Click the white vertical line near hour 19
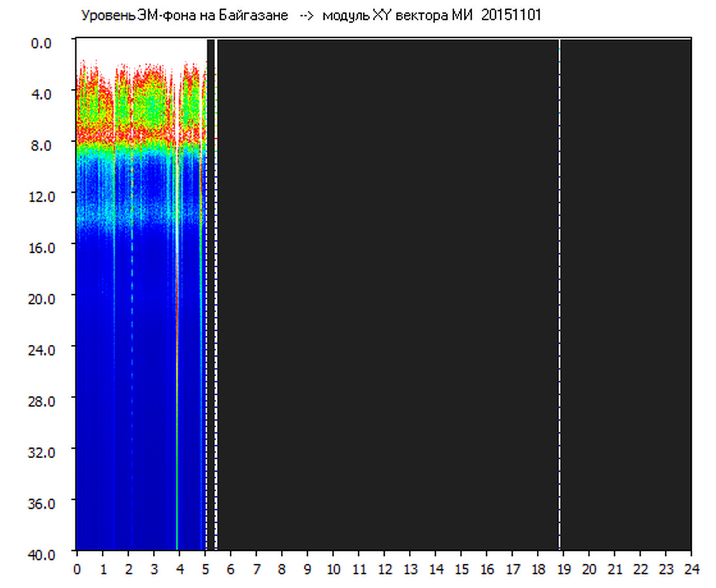Screen dimensions: 716x588 coord(559,295)
